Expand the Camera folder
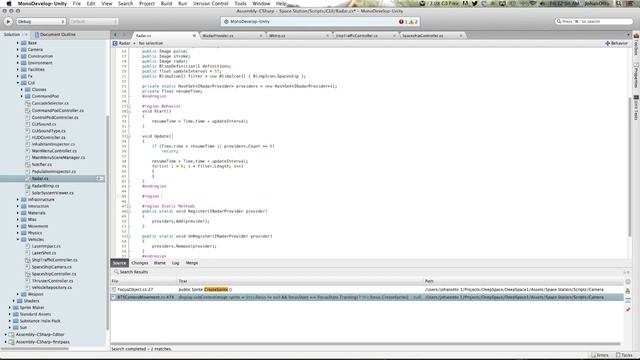Screen dimensions: 640x360 [18, 49]
